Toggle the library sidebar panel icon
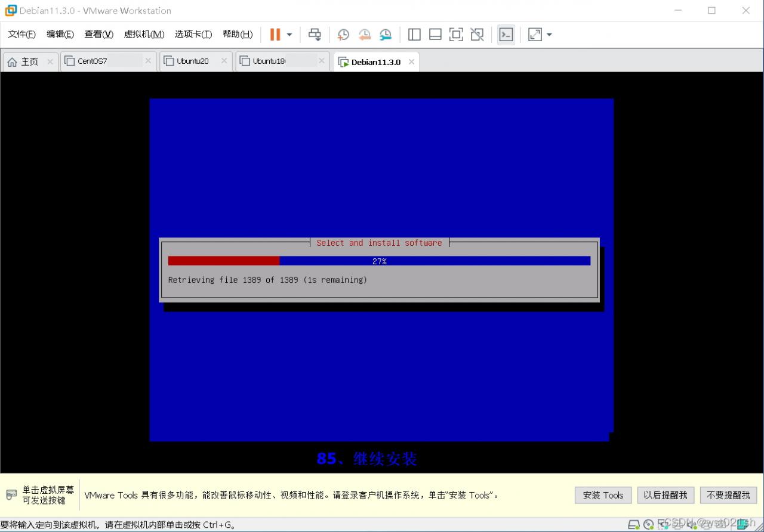The height and width of the screenshot is (532, 764). pyautogui.click(x=414, y=35)
